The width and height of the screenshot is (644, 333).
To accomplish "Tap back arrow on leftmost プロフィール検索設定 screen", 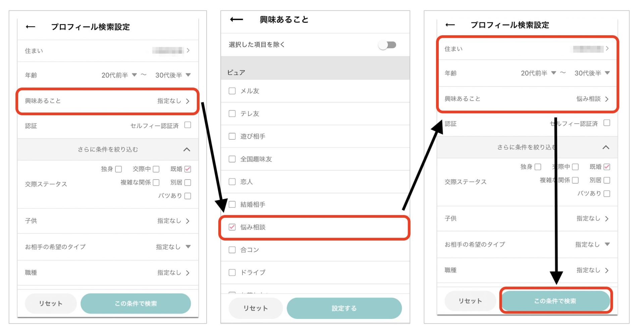I will pos(31,27).
